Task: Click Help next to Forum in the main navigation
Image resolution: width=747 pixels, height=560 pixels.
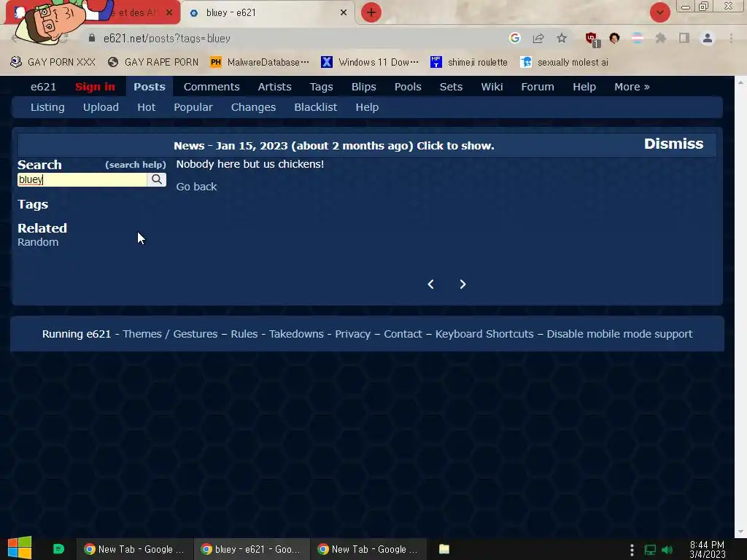Action: (x=584, y=87)
